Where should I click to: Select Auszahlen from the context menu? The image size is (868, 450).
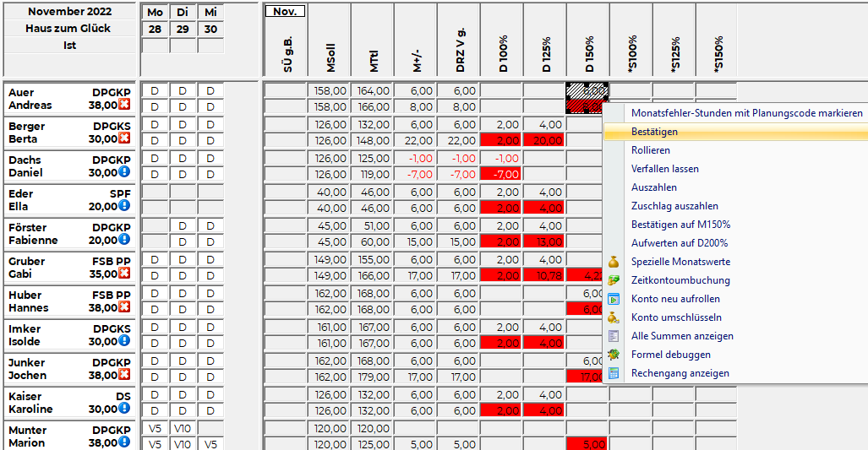[653, 187]
